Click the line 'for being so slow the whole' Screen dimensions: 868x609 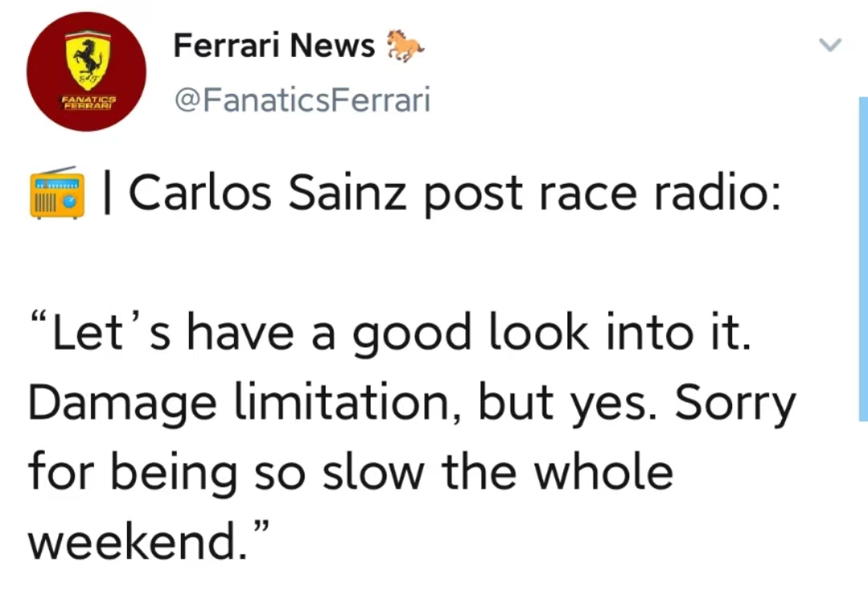click(350, 472)
